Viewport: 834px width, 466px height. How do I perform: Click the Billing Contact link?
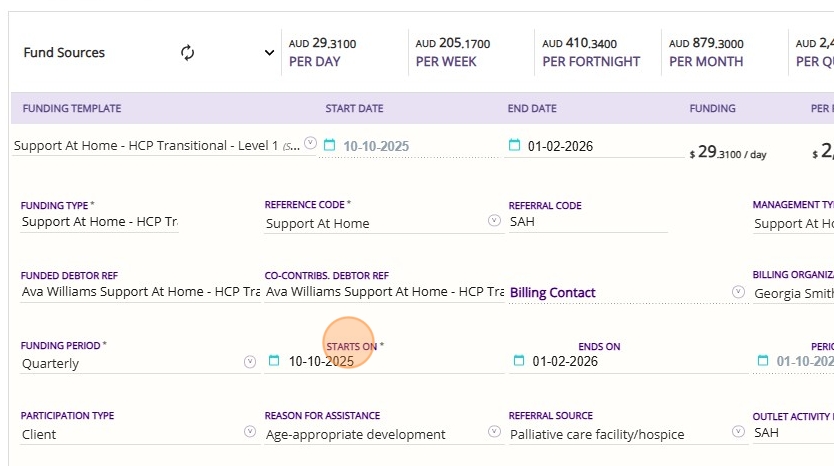[552, 293]
